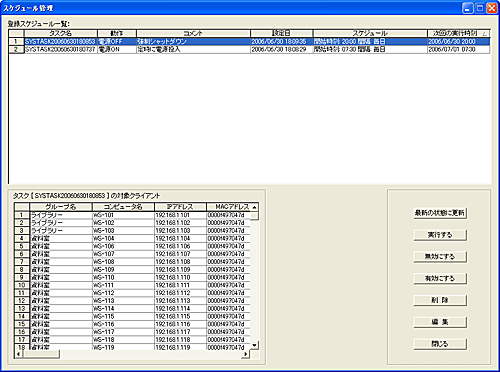Open the 編集 edit button
500x372 pixels.
(x=440, y=322)
